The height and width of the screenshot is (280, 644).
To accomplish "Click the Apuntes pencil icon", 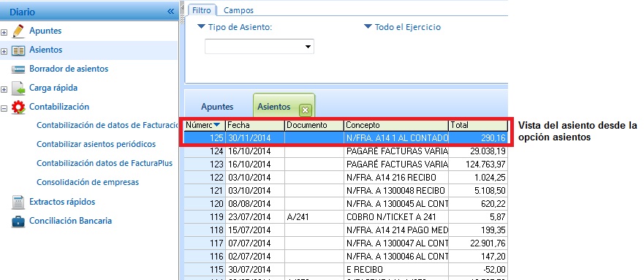I will (18, 31).
